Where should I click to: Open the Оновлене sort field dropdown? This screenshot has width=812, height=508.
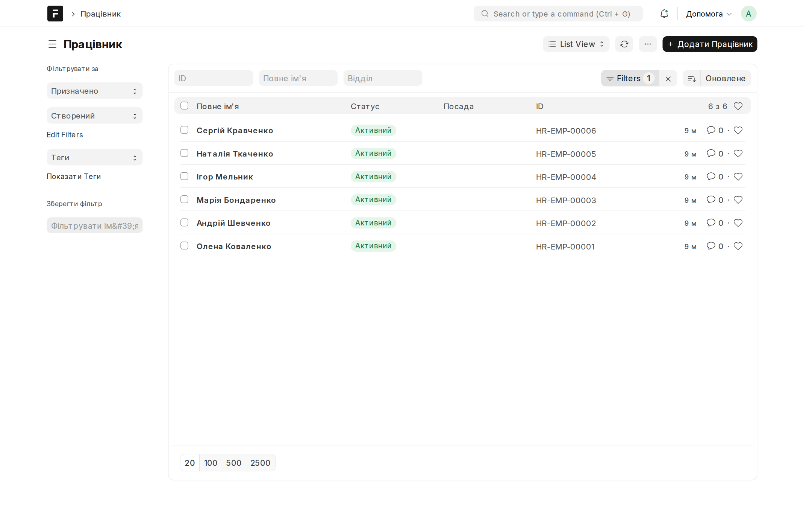726,78
